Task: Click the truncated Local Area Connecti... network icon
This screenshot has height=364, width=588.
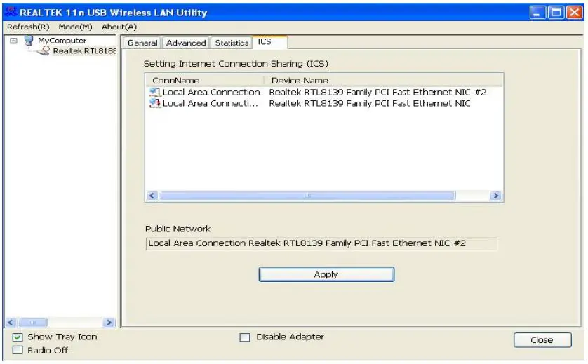Action: coord(155,103)
